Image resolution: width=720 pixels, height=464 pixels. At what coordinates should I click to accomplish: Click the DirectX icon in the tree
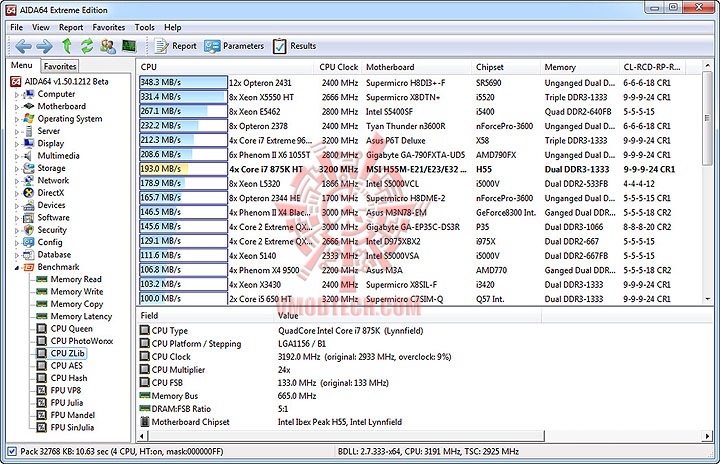28,192
